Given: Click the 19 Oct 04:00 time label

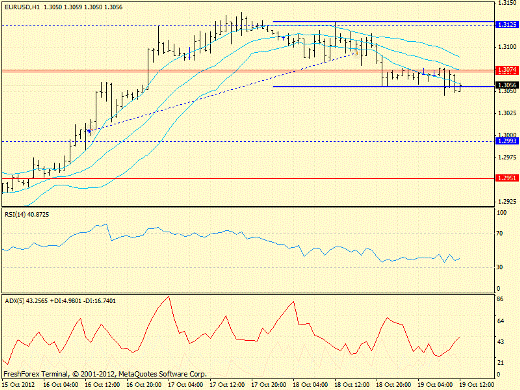Looking at the screenshot, I should 435,385.
